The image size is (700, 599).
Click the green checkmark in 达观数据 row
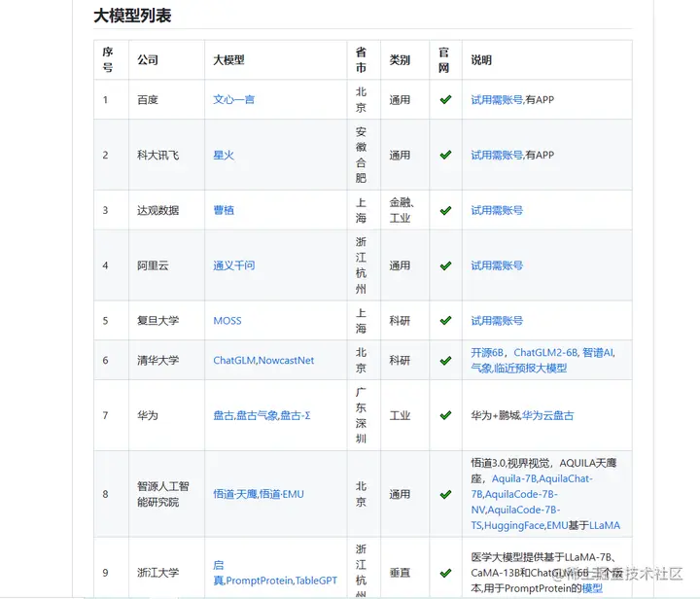tap(445, 210)
